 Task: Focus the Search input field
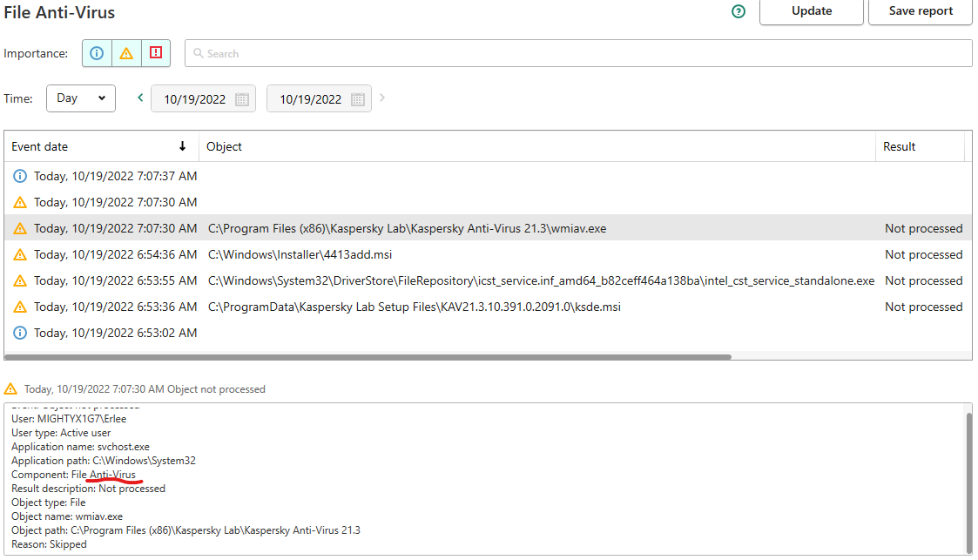point(578,54)
